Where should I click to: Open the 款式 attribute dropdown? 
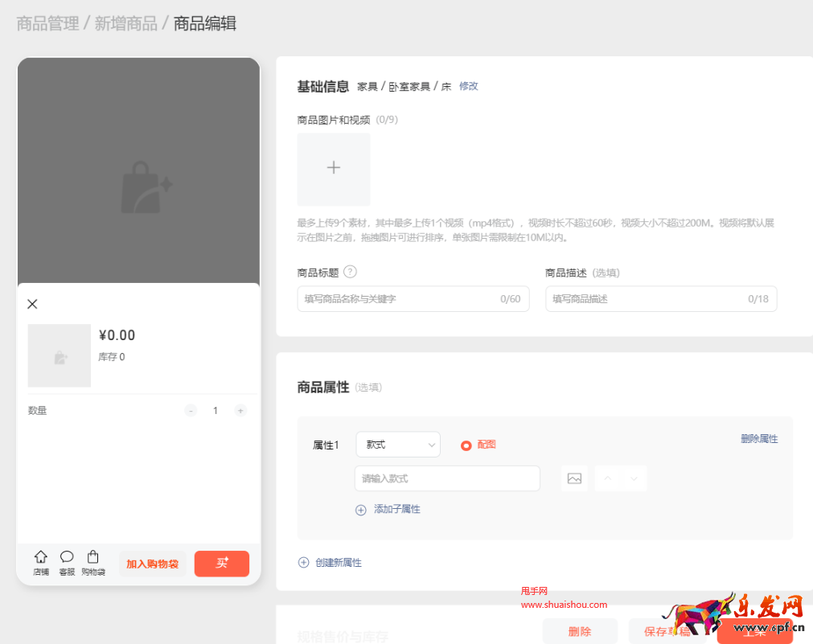click(x=398, y=444)
